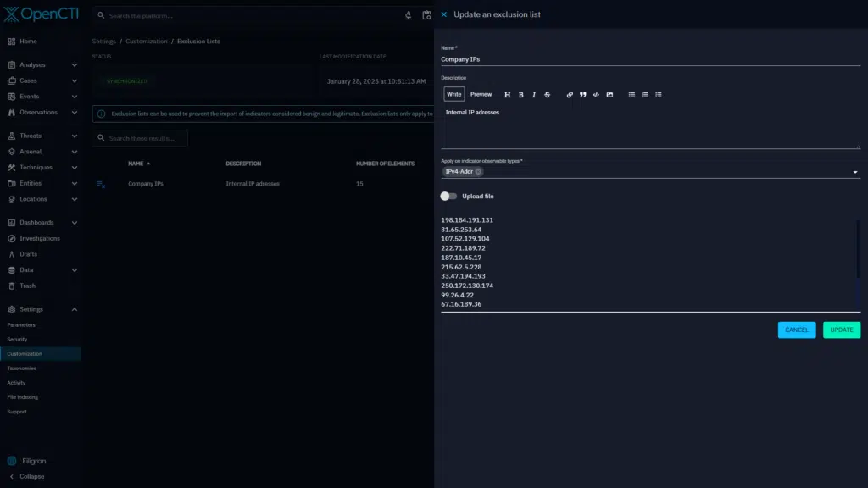Open the Customization settings menu item
The image size is (868, 488).
pyautogui.click(x=25, y=354)
